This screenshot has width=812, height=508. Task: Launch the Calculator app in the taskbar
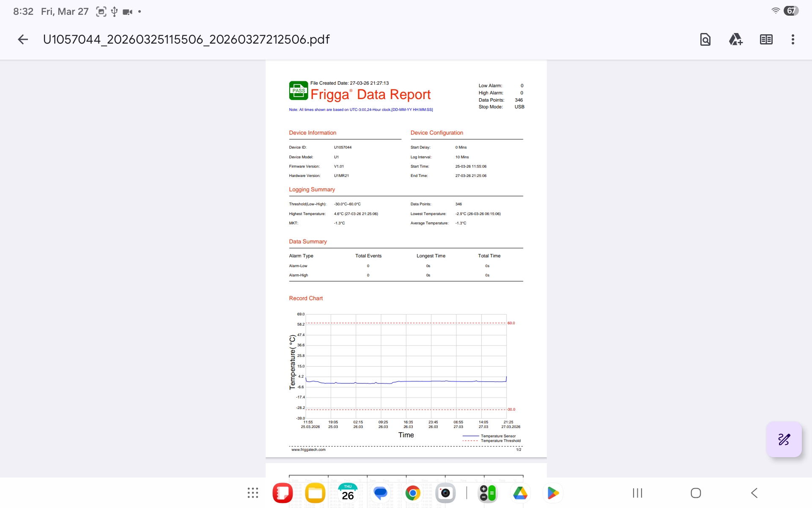[488, 493]
